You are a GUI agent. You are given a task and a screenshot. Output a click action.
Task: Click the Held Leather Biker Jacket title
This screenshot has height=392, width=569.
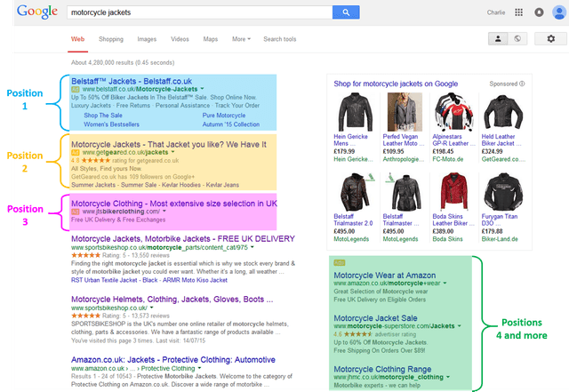coord(501,140)
